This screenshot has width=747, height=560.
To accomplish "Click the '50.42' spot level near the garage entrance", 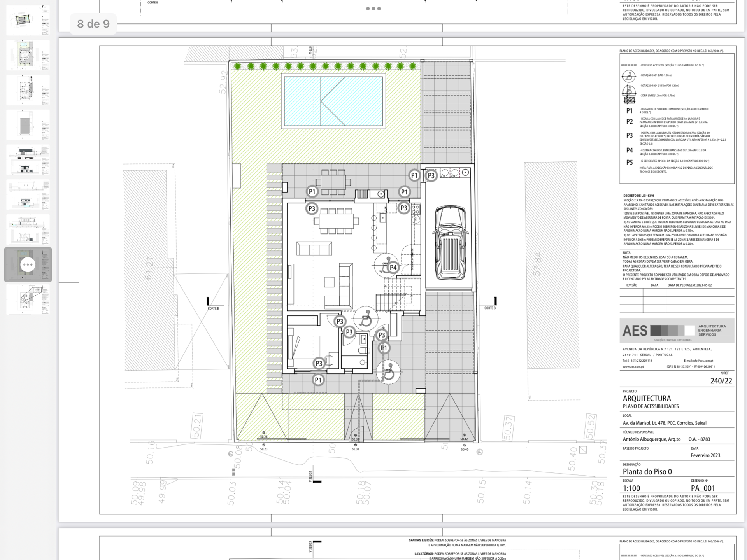I will coord(464,439).
